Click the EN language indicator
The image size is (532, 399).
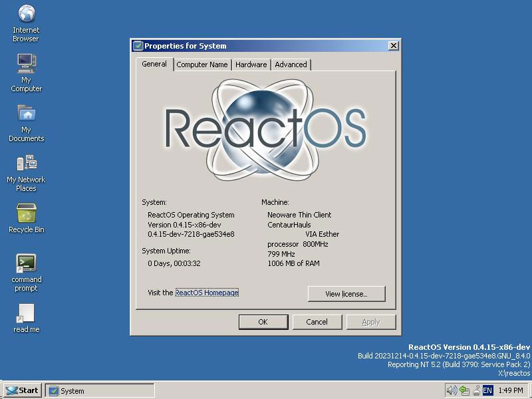coord(487,390)
